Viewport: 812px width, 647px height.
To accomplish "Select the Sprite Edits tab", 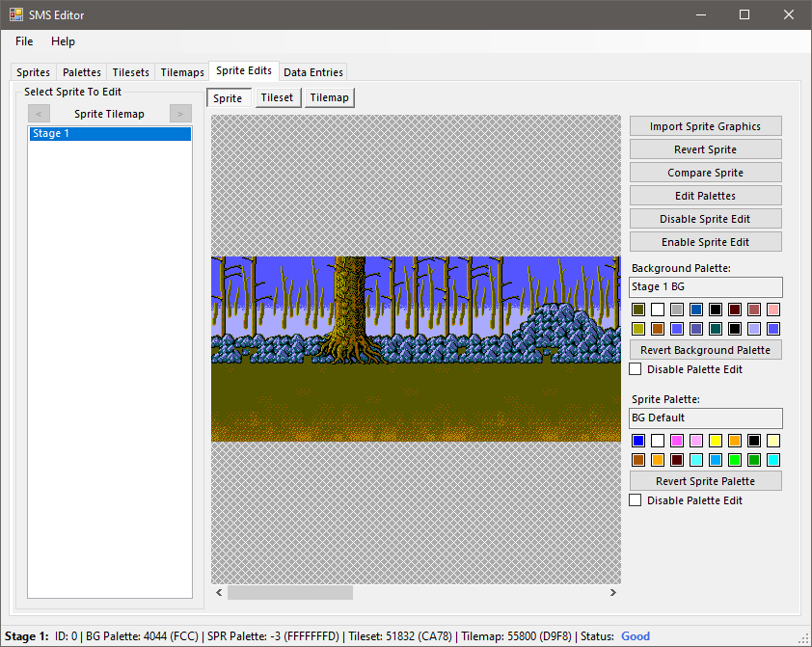I will tap(244, 71).
